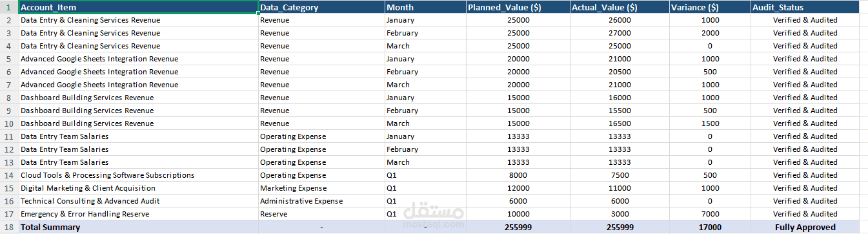Select the Total Summary cell

[x=138, y=227]
